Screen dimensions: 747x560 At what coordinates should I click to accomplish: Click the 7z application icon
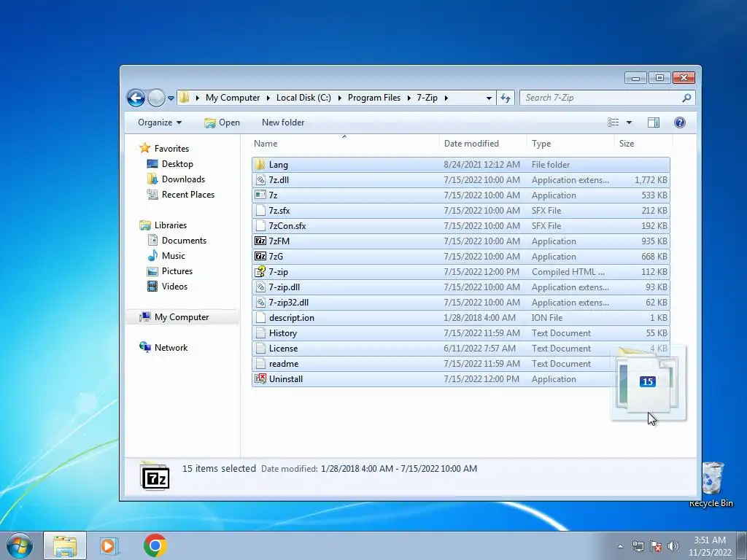pos(260,195)
